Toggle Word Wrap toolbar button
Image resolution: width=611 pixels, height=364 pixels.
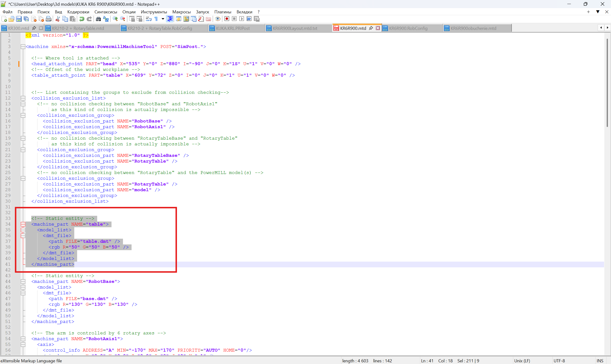pos(149,19)
